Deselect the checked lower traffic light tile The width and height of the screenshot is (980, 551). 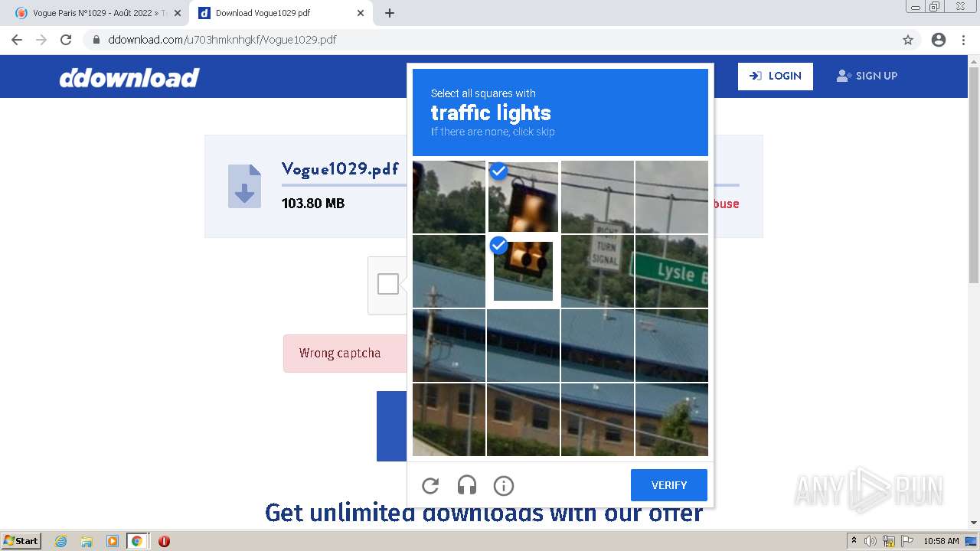click(x=523, y=271)
